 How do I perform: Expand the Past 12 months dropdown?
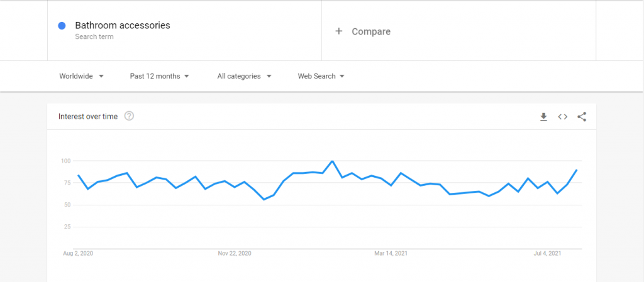pos(159,76)
